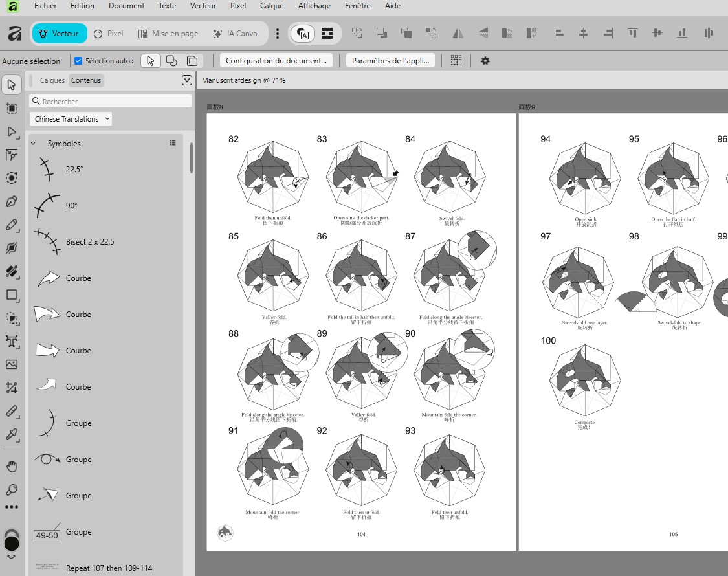Open the Fichier menu
The height and width of the screenshot is (576, 728).
45,6
